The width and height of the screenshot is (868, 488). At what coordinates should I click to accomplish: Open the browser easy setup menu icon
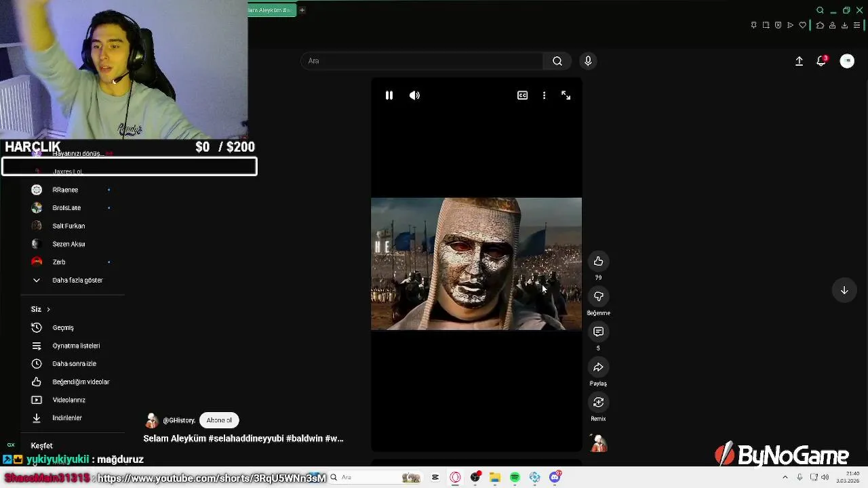click(856, 25)
